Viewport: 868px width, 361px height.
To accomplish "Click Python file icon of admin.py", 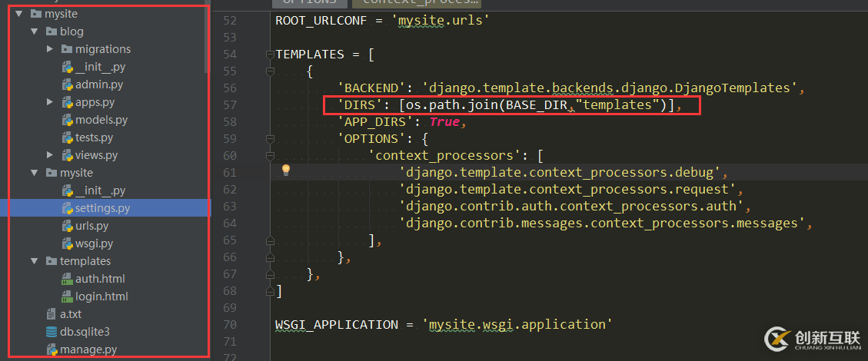I will click(x=67, y=84).
